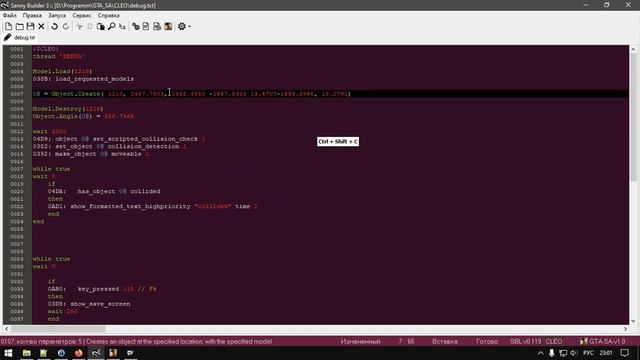Click line 0020 has_object collided
640x360 pixels.
[x=104, y=191]
